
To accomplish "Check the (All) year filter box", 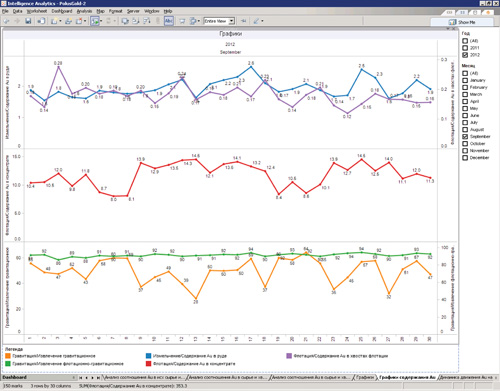I will pos(465,41).
